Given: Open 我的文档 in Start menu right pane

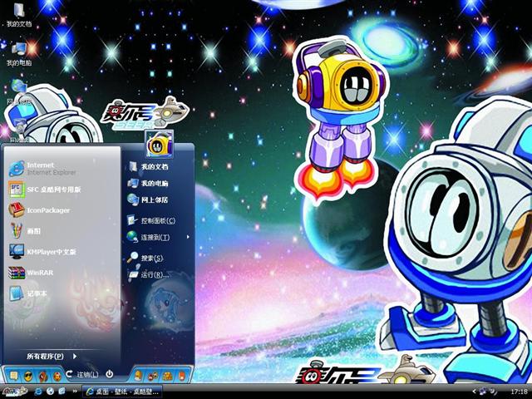Looking at the screenshot, I should pos(148,166).
